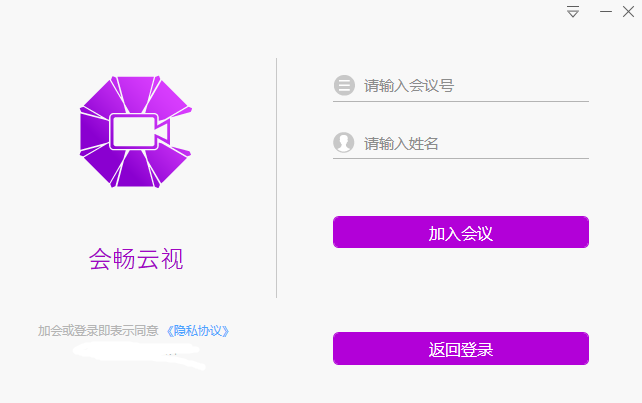Click the underline beneath the name field
The image size is (642, 403).
[461, 158]
